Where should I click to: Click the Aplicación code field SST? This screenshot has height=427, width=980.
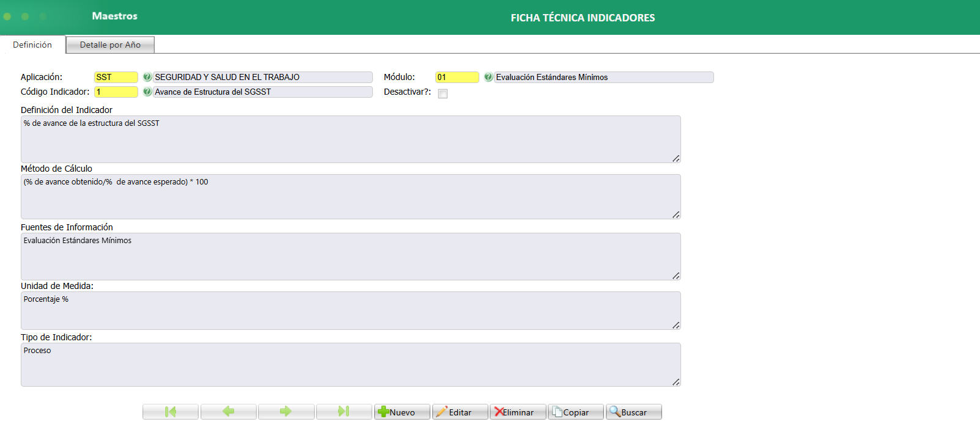116,77
